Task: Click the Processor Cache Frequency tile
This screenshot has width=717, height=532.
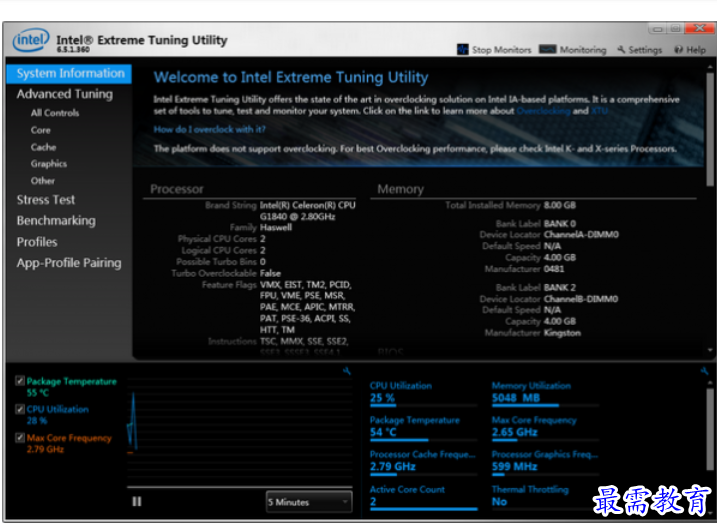Action: coord(423,462)
